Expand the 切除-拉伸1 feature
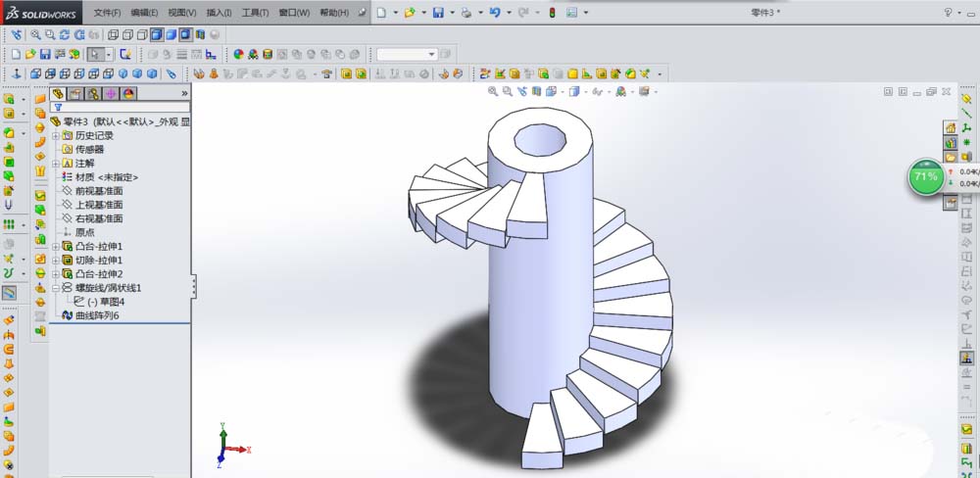 [56, 260]
